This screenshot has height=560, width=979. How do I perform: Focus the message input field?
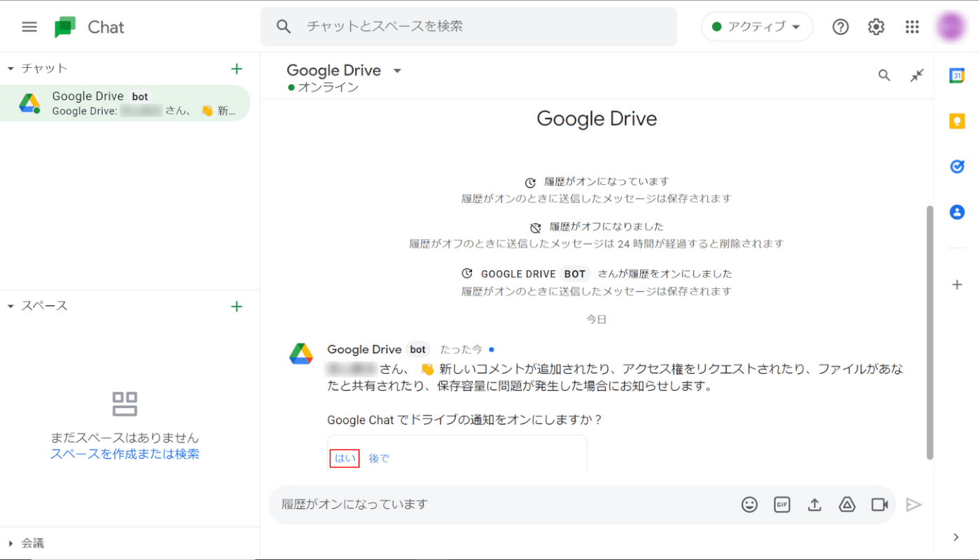(x=504, y=505)
